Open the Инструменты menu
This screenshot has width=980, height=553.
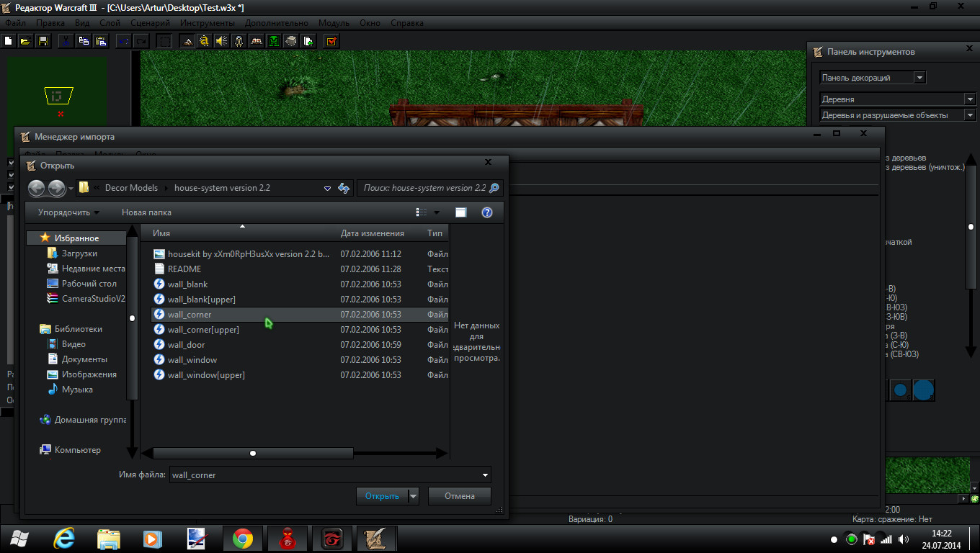coord(208,23)
